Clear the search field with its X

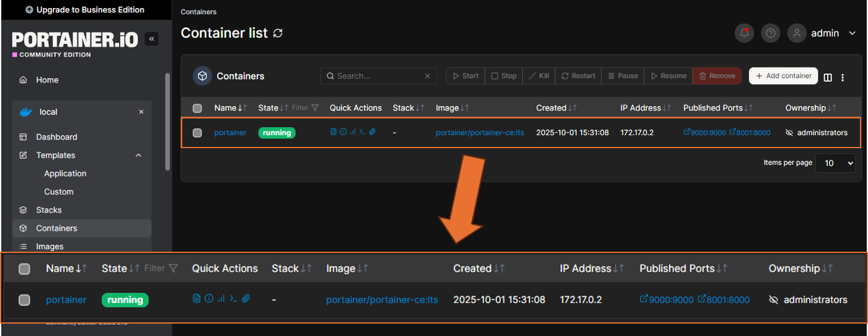click(427, 76)
